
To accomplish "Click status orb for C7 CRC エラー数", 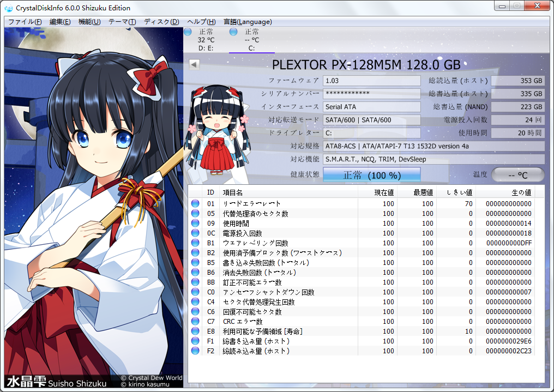I will pos(195,322).
